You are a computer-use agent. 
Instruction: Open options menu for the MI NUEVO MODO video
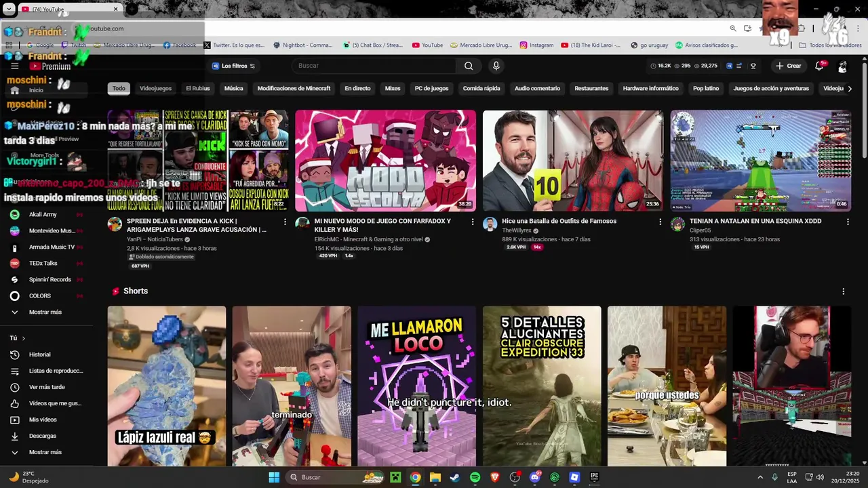click(x=473, y=222)
